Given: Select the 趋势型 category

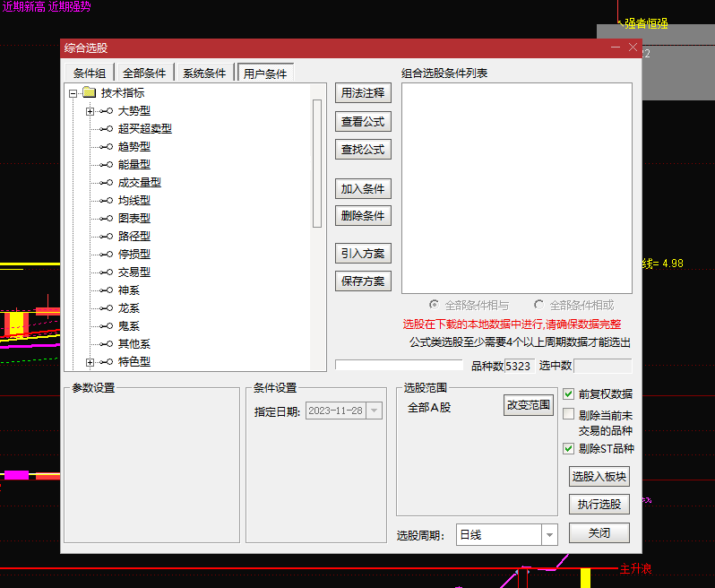Looking at the screenshot, I should (x=134, y=146).
